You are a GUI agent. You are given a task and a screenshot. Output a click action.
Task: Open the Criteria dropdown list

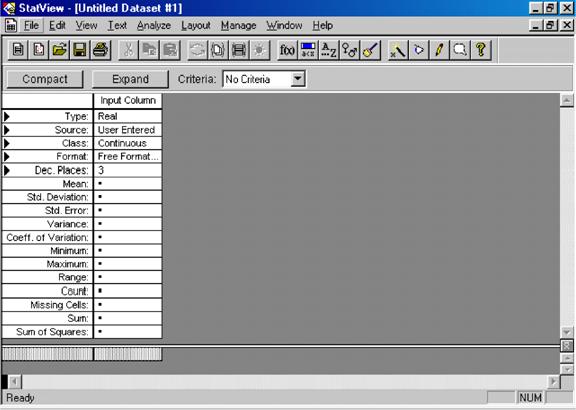[298, 79]
